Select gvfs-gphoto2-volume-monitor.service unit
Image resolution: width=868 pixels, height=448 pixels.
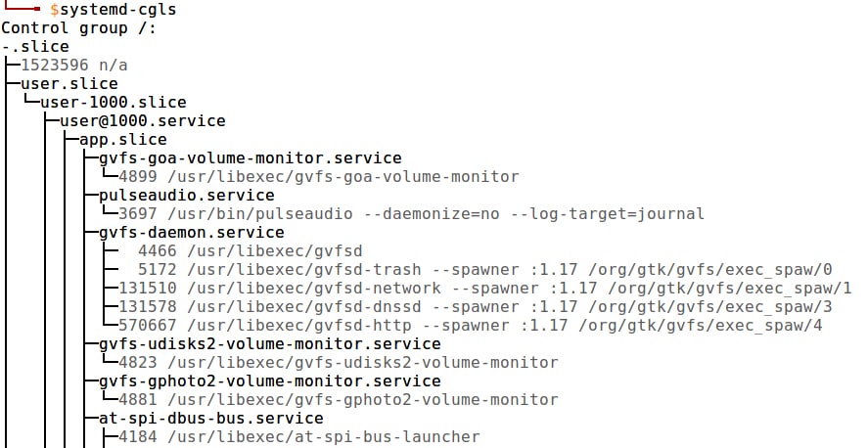270,381
